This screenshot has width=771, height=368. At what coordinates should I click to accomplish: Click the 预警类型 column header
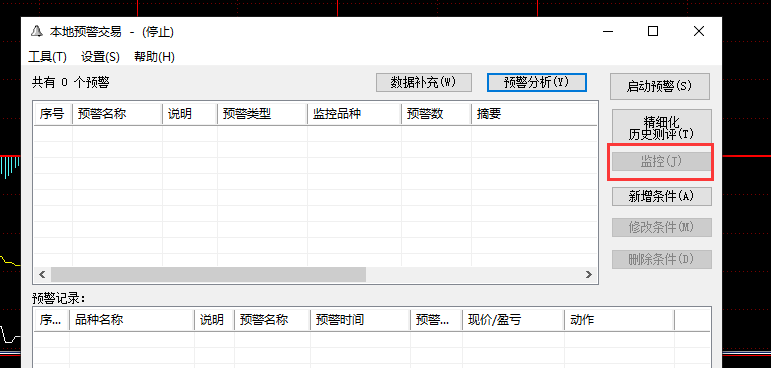pos(263,114)
